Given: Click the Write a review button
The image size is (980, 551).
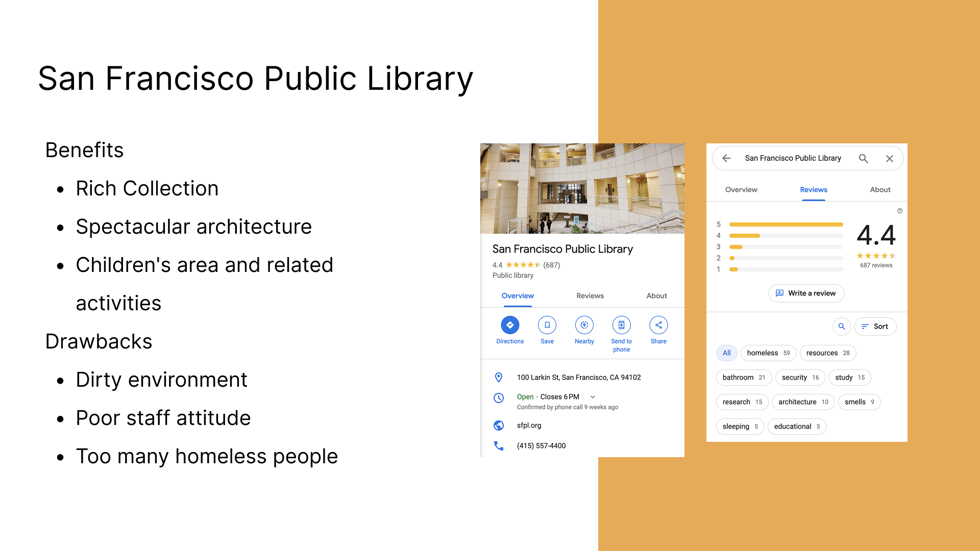Looking at the screenshot, I should point(806,293).
